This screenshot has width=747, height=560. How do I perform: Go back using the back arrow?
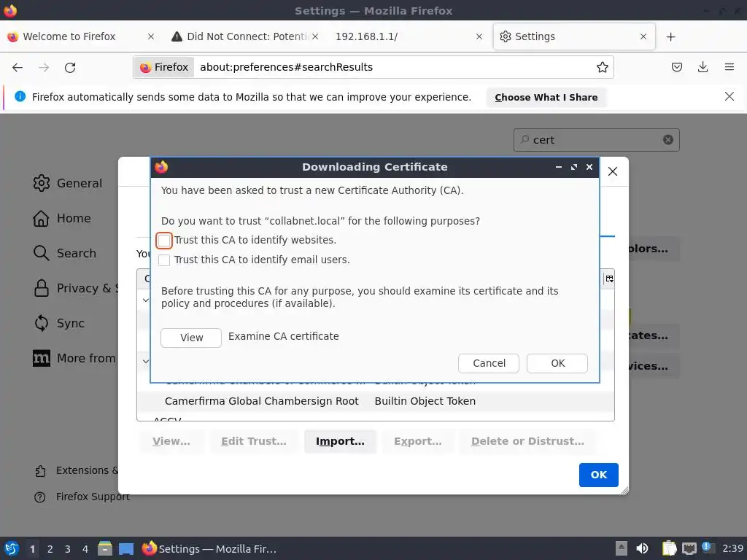[18, 68]
